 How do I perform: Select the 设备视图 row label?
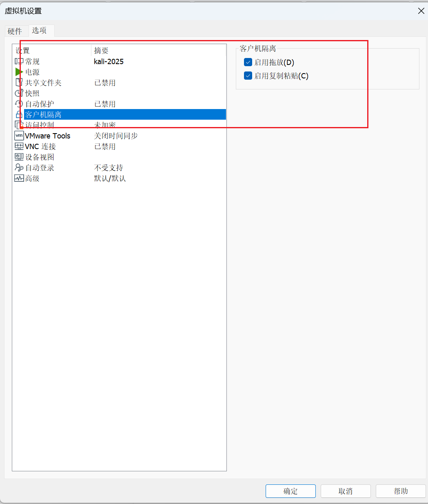[x=40, y=157]
